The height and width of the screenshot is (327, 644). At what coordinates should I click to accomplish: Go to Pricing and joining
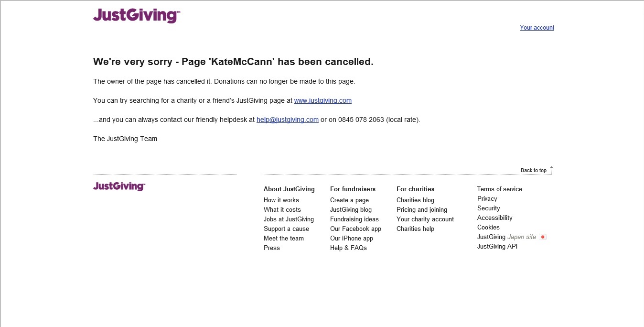tap(421, 210)
